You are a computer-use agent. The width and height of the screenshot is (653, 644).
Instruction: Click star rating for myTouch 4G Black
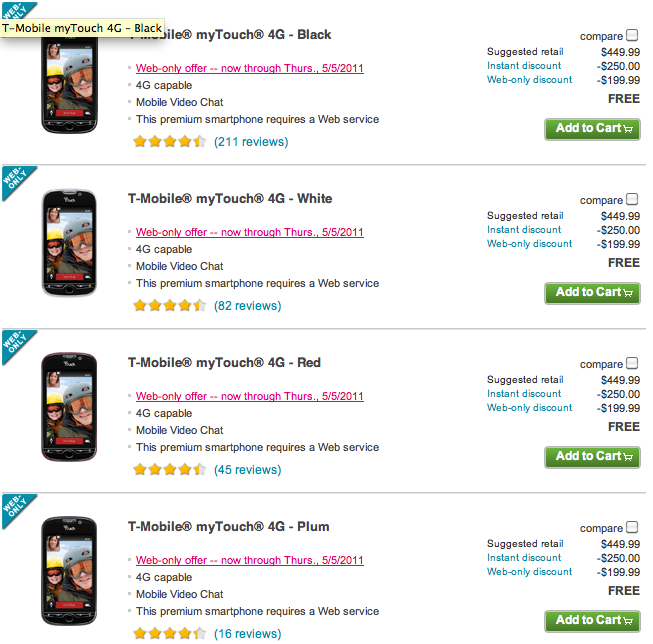[x=169, y=142]
